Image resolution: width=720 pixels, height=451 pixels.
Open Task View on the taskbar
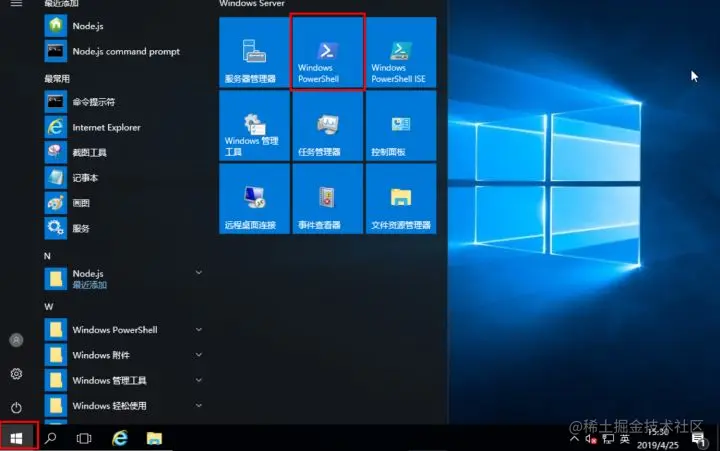(x=84, y=438)
